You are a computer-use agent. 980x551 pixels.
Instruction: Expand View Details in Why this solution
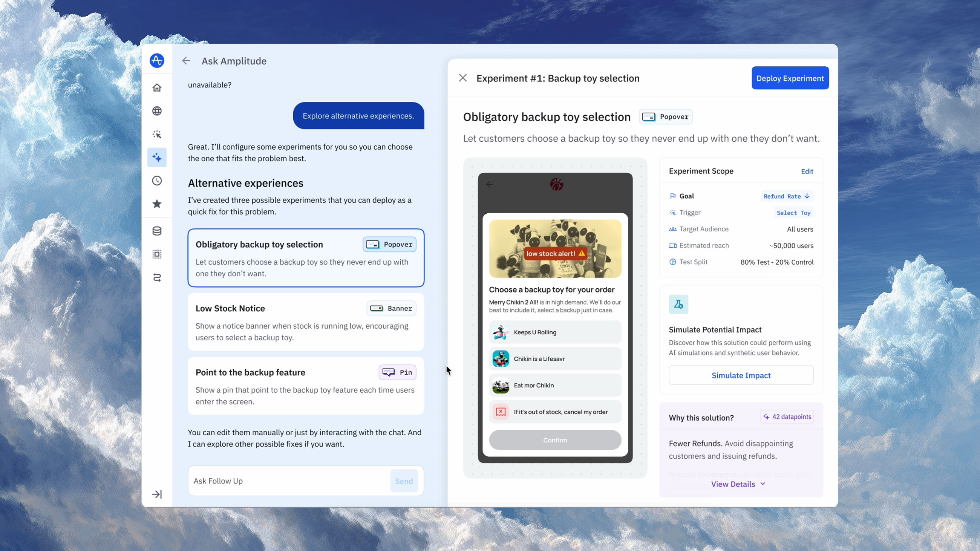point(738,484)
